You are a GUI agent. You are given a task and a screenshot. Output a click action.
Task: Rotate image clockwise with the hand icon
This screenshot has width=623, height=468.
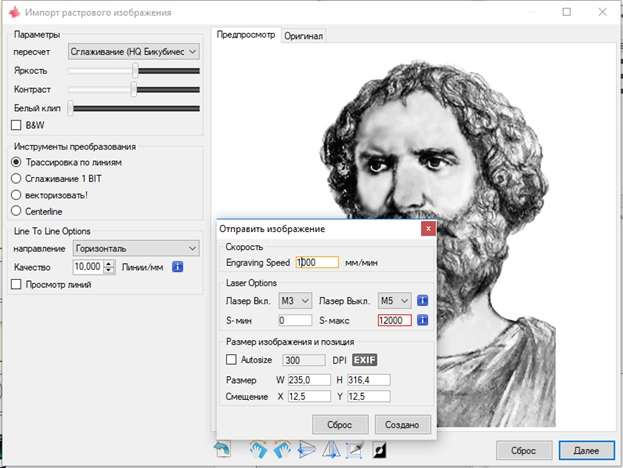click(x=258, y=450)
